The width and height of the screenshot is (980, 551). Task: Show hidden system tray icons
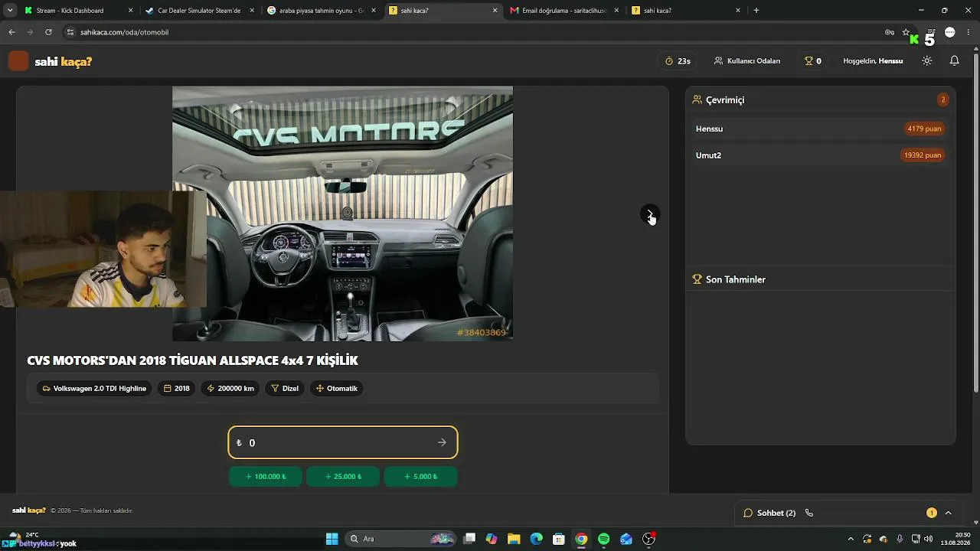pyautogui.click(x=850, y=539)
